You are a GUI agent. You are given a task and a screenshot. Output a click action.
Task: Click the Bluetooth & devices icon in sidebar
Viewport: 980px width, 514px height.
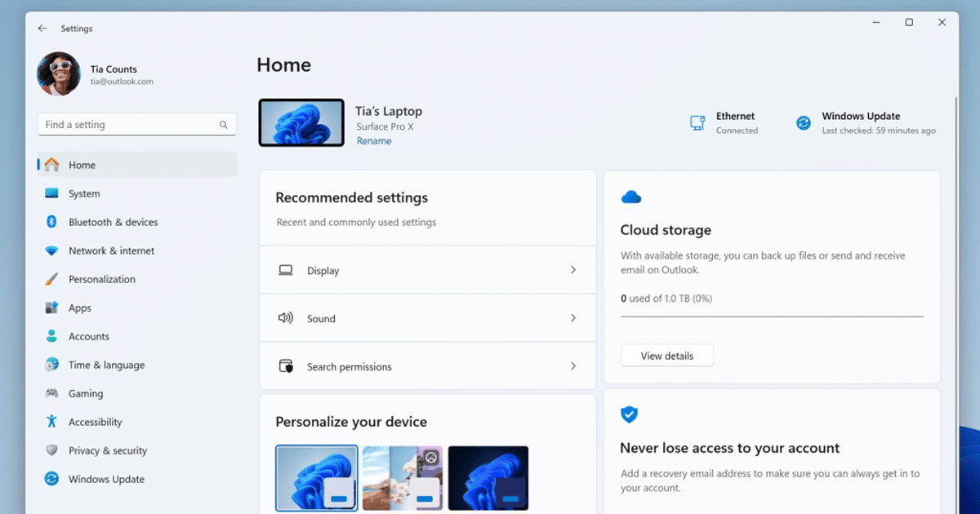pyautogui.click(x=51, y=222)
